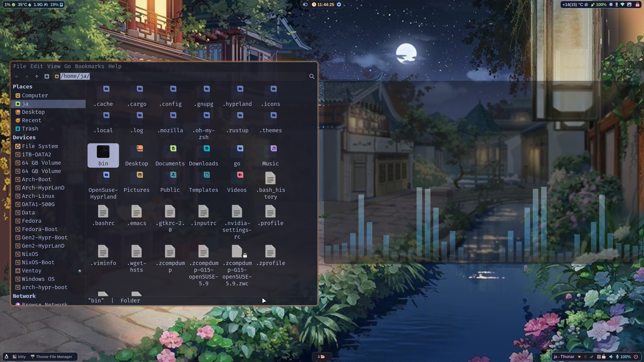Screen dimensions: 644x362
Task: Click the home folder toolbar icon
Action: [x=47, y=76]
